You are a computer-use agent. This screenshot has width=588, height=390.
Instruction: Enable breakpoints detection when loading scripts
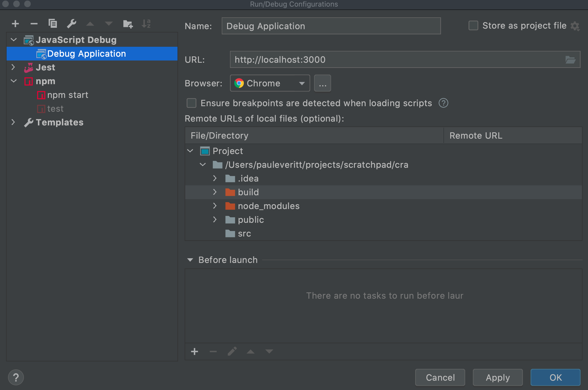192,103
